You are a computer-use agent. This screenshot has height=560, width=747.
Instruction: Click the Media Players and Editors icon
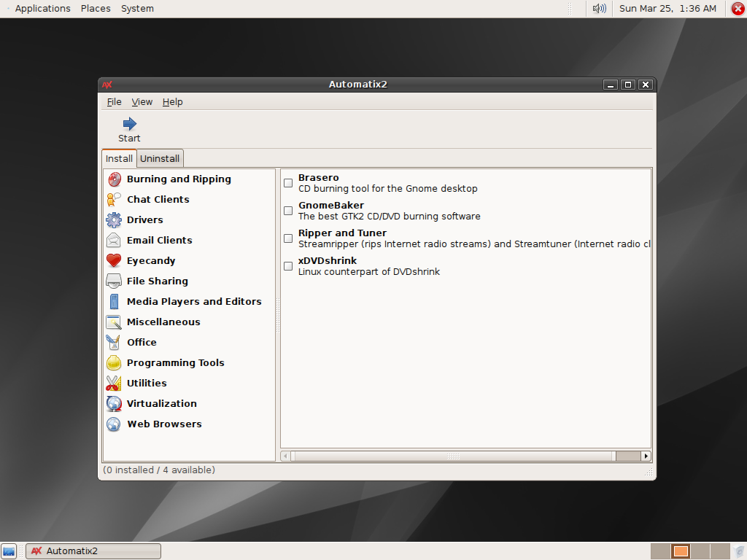click(114, 301)
